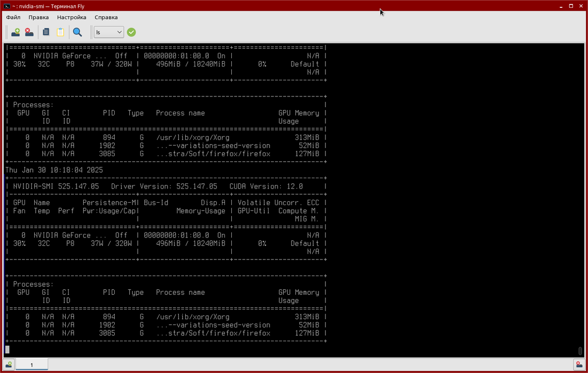Switch to terminal tab 1
The width and height of the screenshot is (588, 373).
click(32, 365)
